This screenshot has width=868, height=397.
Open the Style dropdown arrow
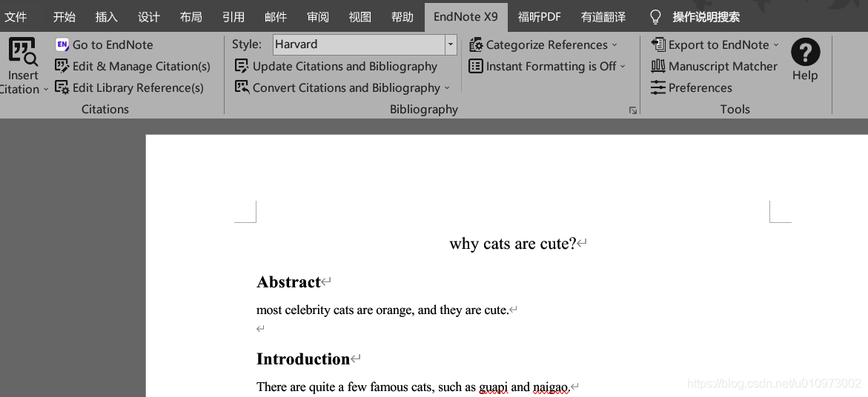tap(451, 44)
